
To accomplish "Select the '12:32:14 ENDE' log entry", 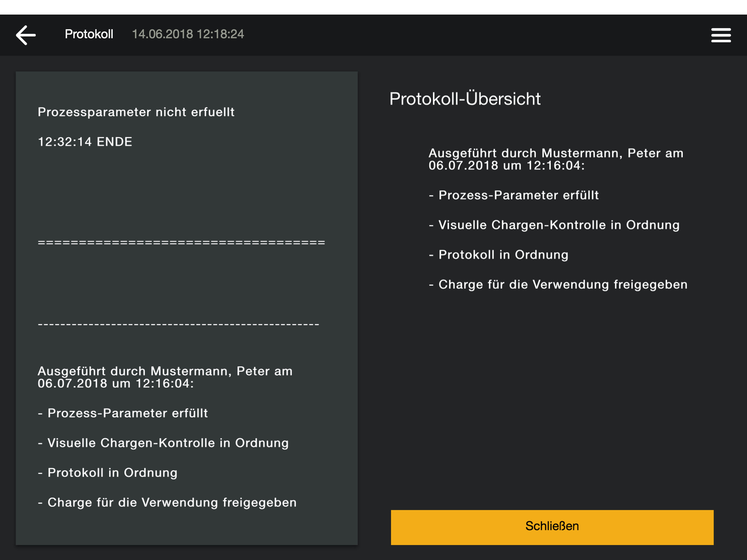I will tap(85, 142).
